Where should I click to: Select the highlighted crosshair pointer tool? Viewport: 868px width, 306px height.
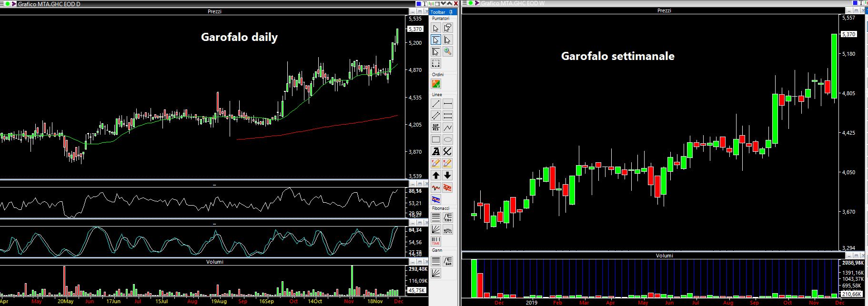click(x=436, y=39)
